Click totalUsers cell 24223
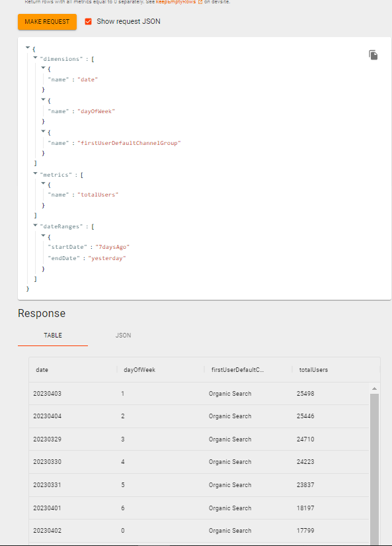392x546 pixels. [x=305, y=462]
